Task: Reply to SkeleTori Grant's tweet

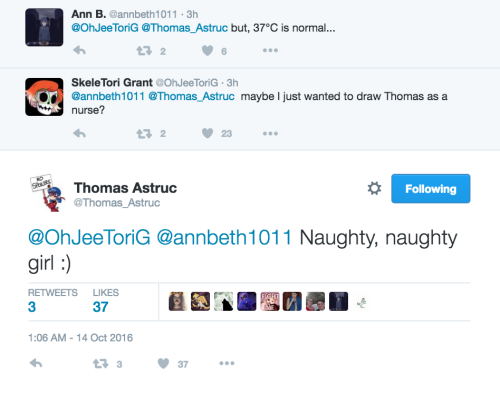Action: coord(79,133)
